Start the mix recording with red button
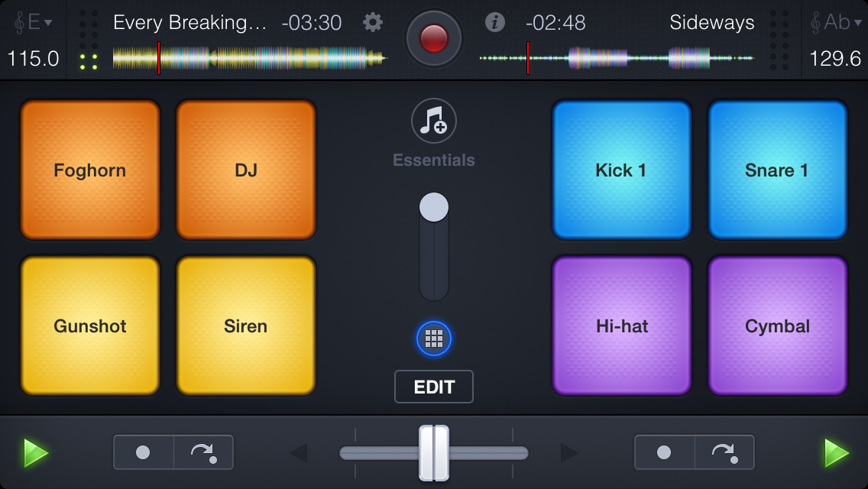Screen dimensions: 868x489 [433, 38]
